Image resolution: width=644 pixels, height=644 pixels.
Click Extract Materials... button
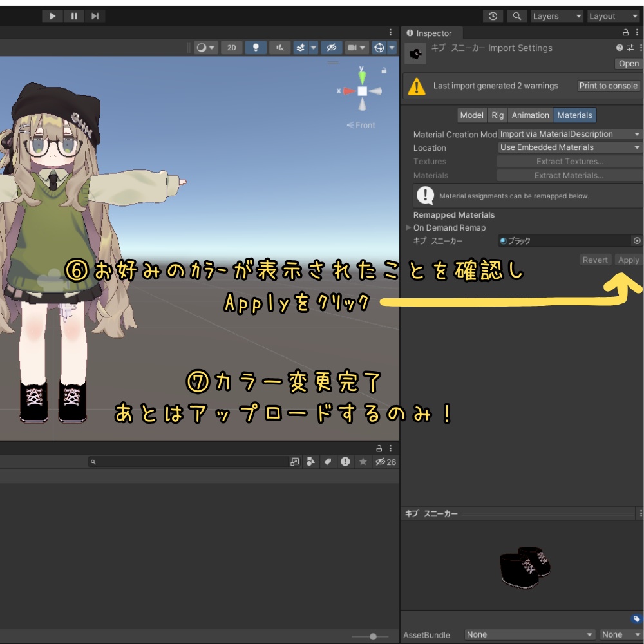click(570, 175)
